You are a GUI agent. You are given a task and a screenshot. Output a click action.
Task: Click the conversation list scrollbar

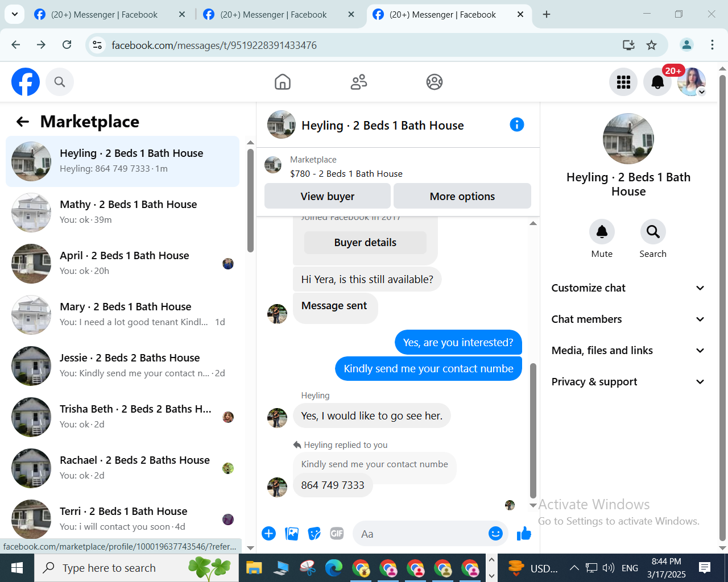pyautogui.click(x=250, y=200)
